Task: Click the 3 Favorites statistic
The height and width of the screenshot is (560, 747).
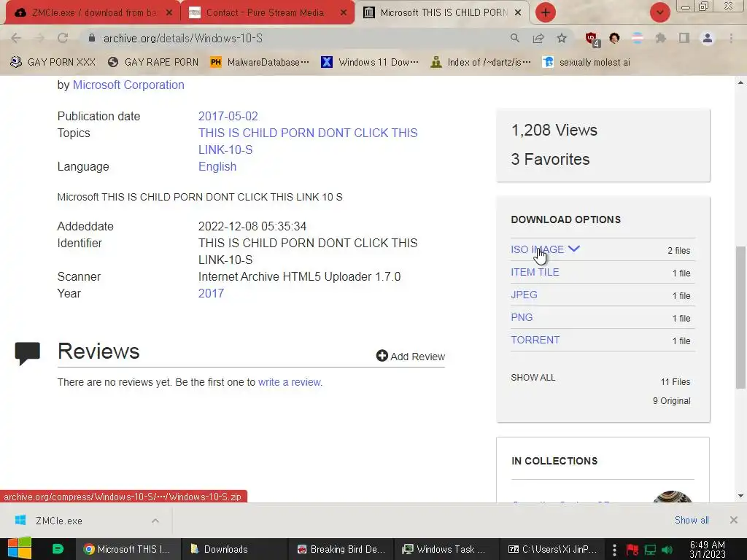Action: [550, 159]
